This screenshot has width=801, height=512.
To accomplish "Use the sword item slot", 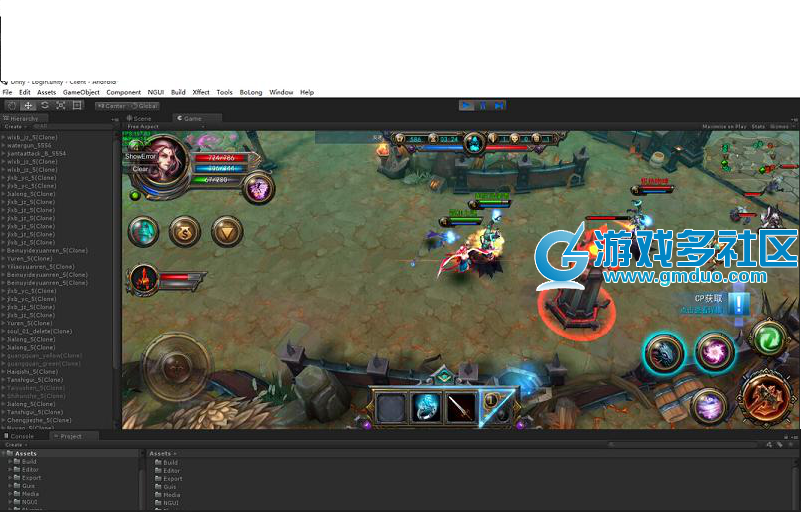I will click(x=462, y=408).
